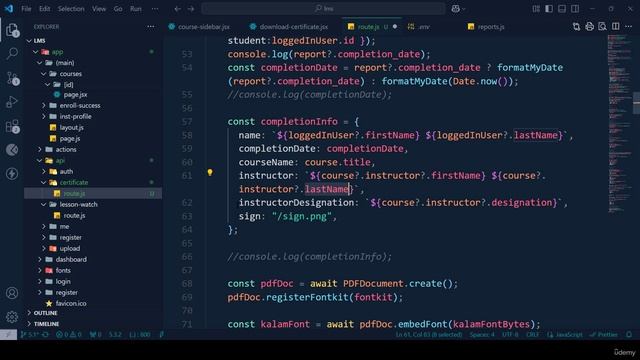The image size is (640, 360).
Task: Open editor More Actions ellipsis
Action: tap(629, 27)
